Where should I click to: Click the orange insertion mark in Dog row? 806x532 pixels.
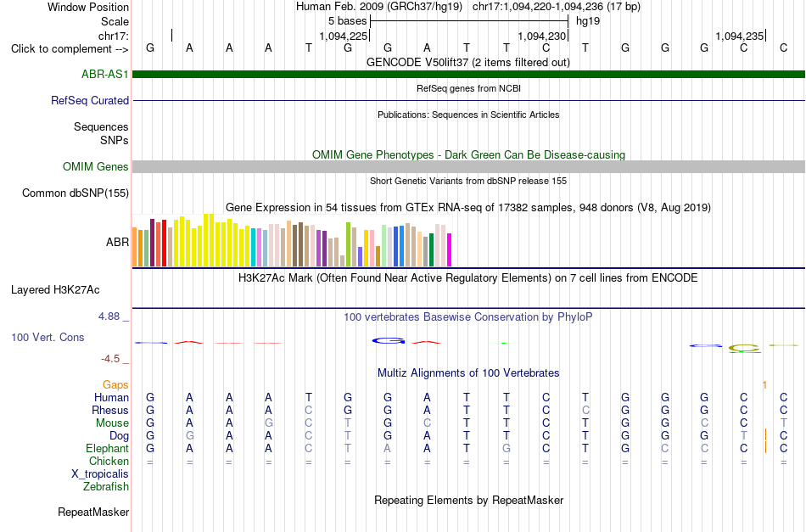(x=765, y=435)
